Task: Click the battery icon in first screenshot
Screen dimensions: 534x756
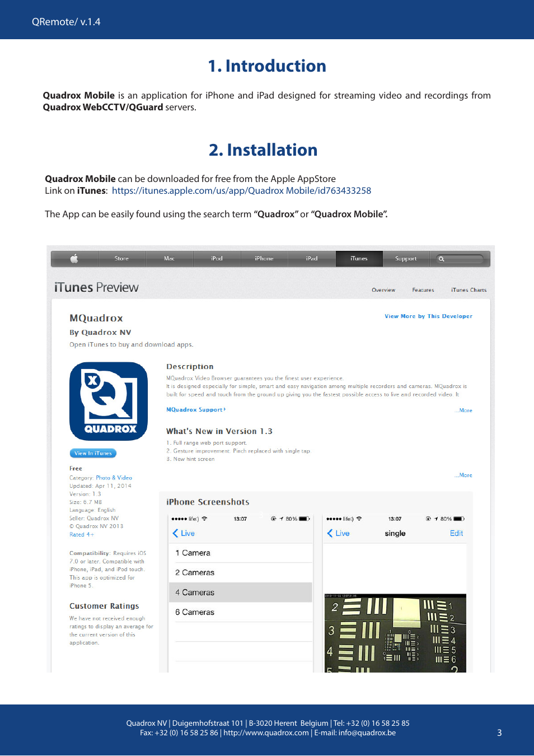Action: point(305,519)
